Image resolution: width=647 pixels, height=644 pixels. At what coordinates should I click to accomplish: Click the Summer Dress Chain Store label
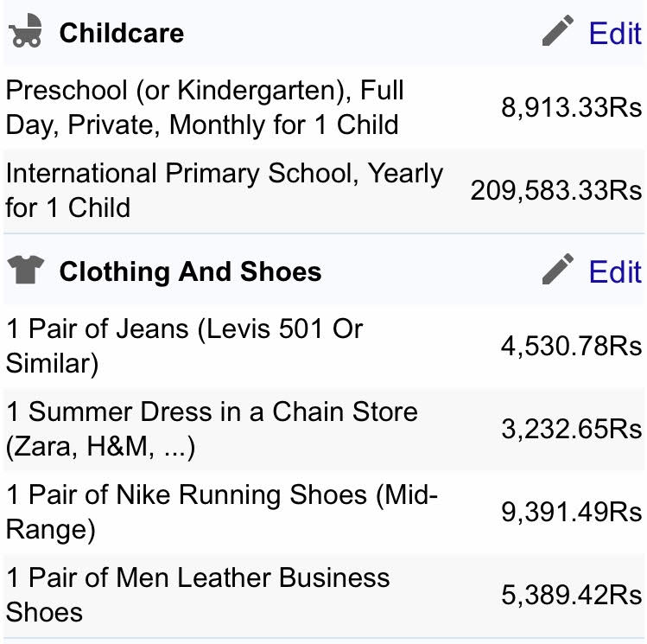212,429
